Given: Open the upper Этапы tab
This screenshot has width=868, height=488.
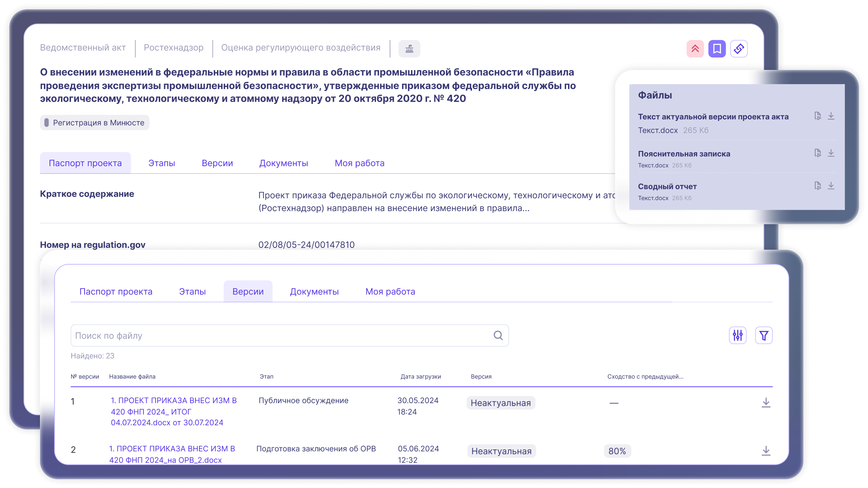Looking at the screenshot, I should pyautogui.click(x=162, y=163).
